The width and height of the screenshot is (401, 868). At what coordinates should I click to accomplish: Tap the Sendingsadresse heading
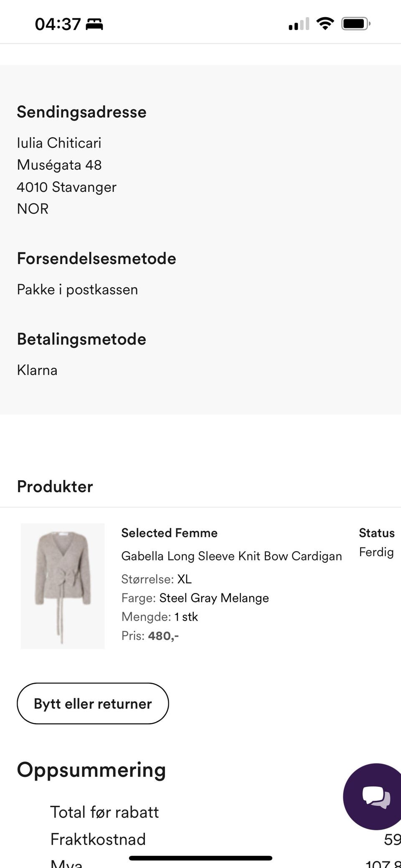81,111
